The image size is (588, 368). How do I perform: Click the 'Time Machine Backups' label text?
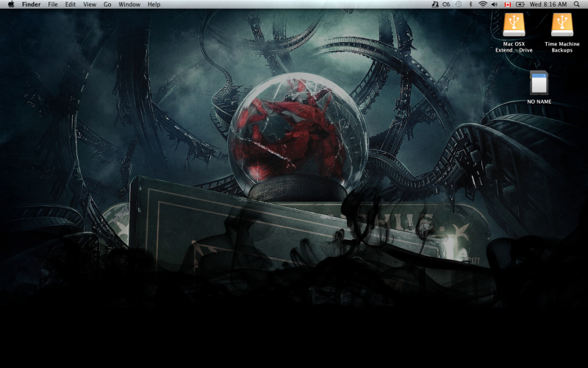562,47
